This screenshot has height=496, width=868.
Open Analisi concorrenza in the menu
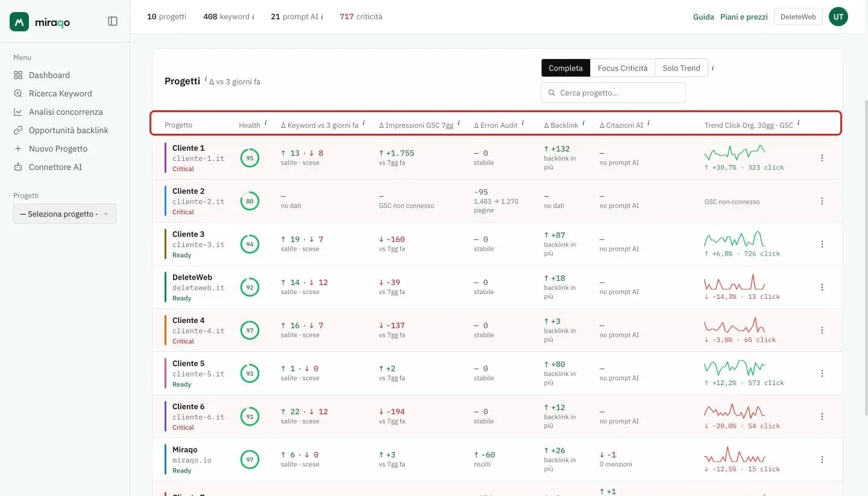click(66, 112)
